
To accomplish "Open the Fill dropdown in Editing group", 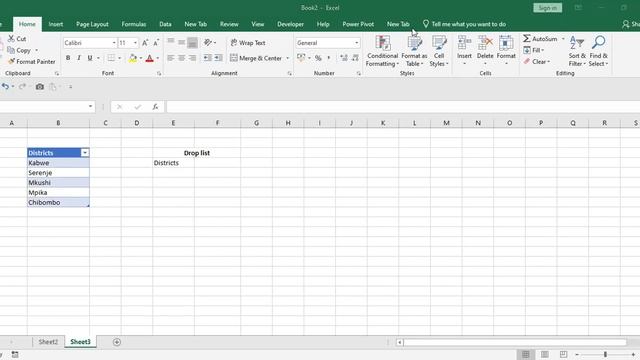I will point(534,50).
